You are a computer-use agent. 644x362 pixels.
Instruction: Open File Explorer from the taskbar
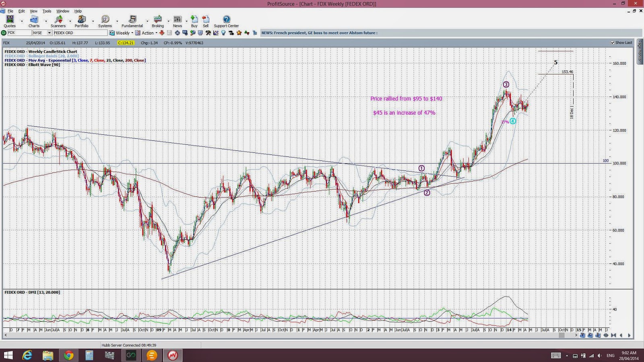[48, 355]
